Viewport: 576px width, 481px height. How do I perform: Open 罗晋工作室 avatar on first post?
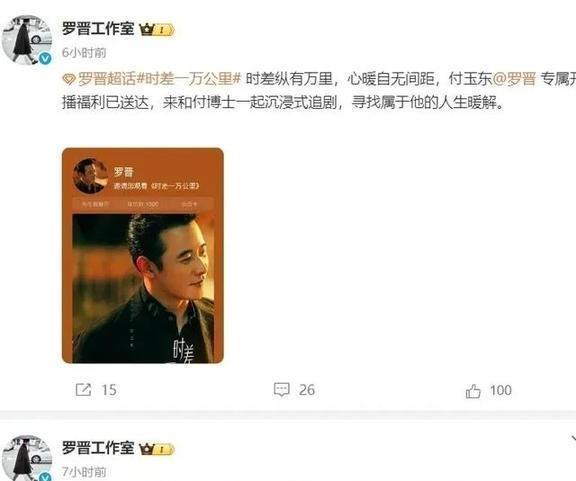click(26, 40)
